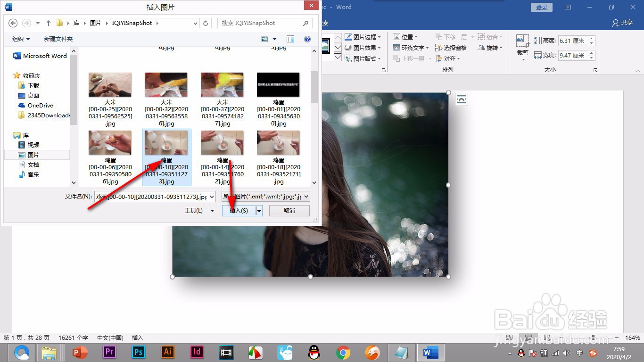Toggle 插入 overtype mode in status bar

pos(138,338)
